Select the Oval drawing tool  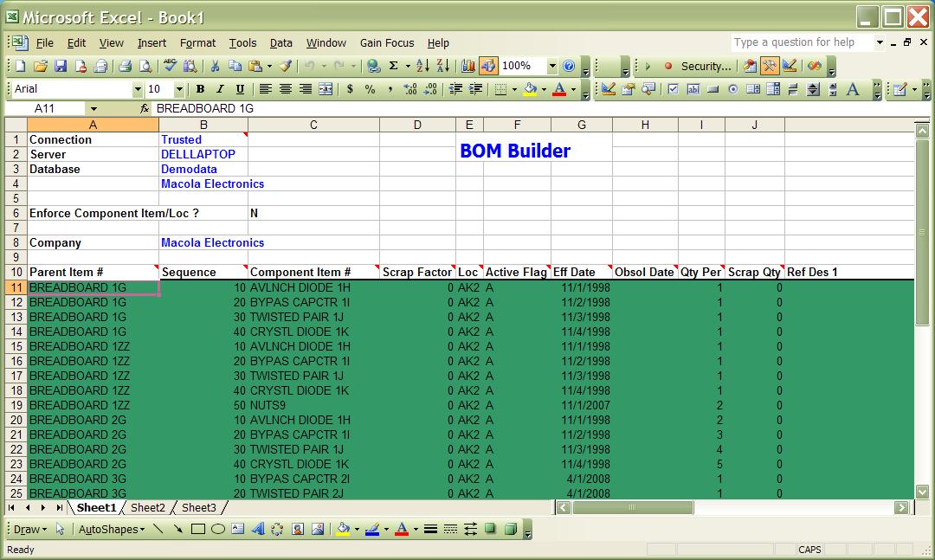point(218,530)
